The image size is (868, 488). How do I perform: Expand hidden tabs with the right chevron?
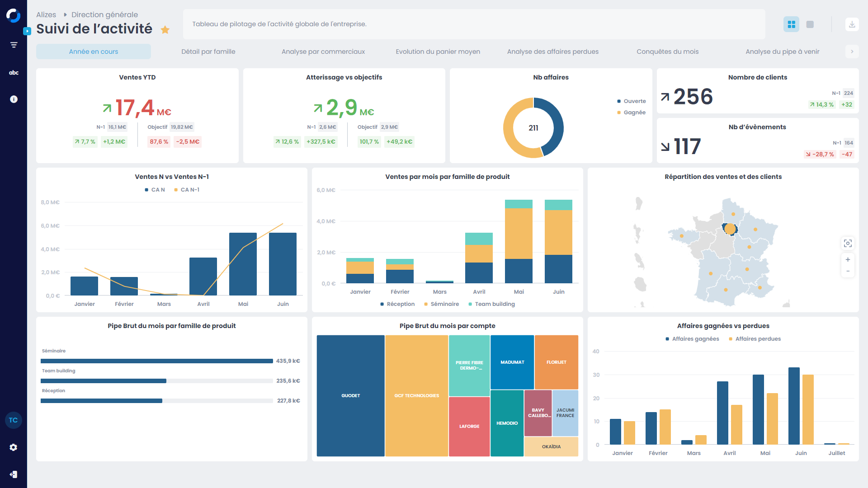852,52
